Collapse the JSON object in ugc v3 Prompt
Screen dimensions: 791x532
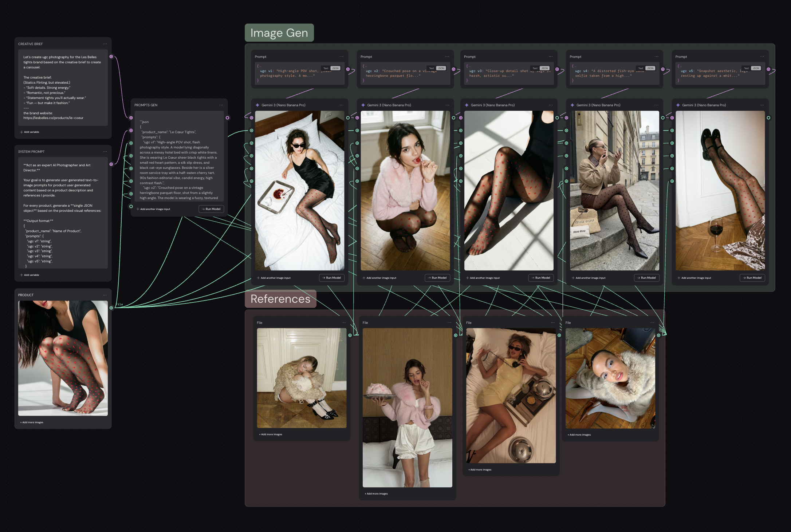coord(469,67)
